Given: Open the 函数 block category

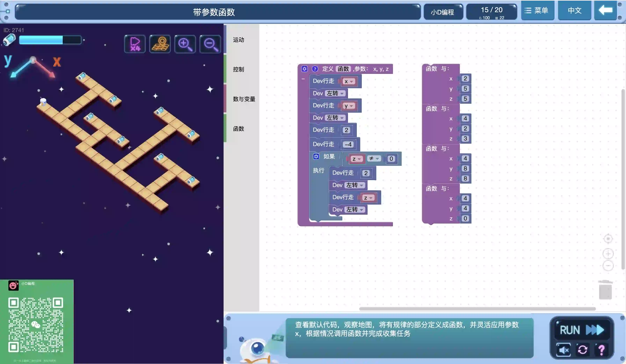Looking at the screenshot, I should 238,129.
